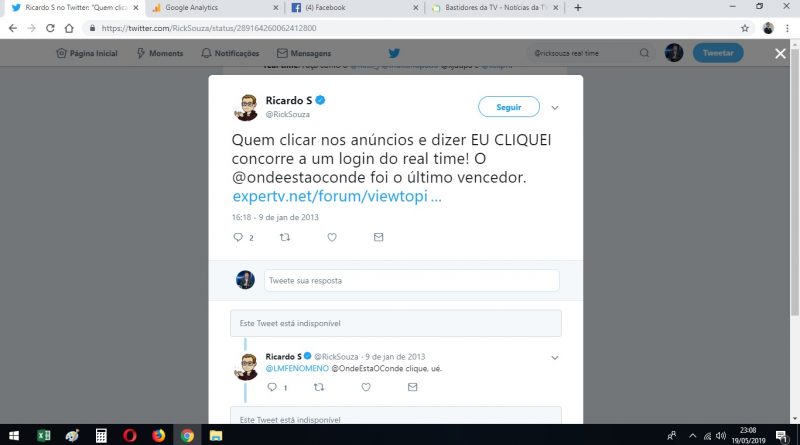Like the main tweet with heart icon
Screen dimensions: 800x445
[332, 237]
